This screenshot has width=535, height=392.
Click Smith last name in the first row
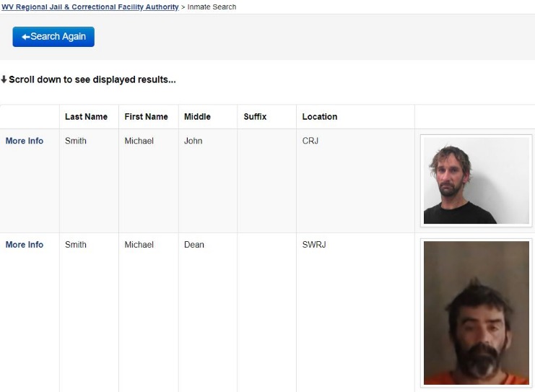pyautogui.click(x=76, y=141)
